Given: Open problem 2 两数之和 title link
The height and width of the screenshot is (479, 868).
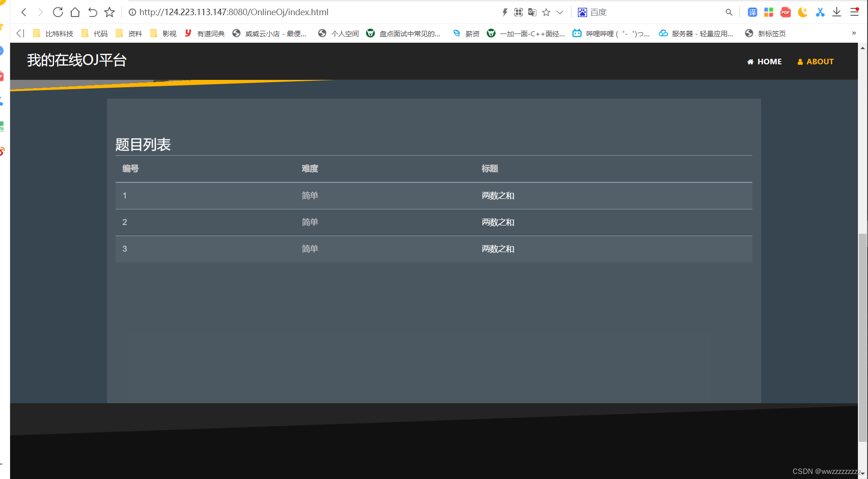Looking at the screenshot, I should tap(498, 222).
